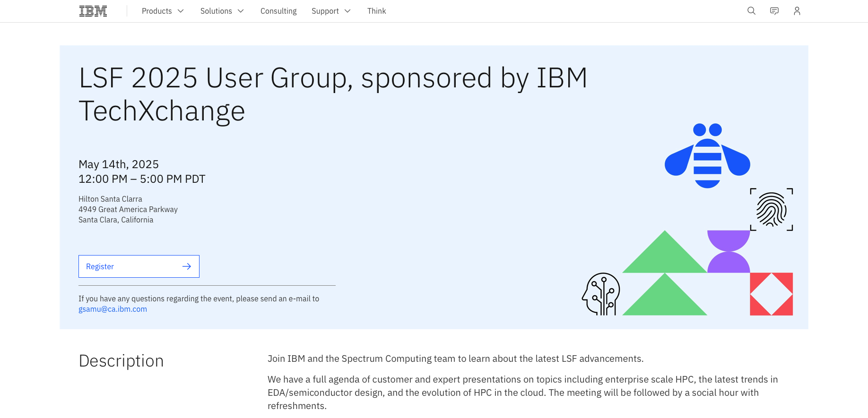Email gsamu@ca.ibm.com link
Screen dimensions: 868x418
click(x=113, y=309)
